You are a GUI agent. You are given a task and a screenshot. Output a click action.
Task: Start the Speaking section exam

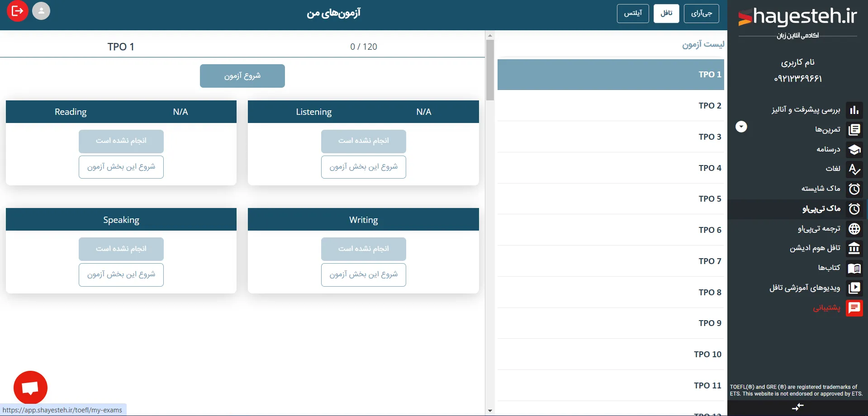click(x=121, y=275)
